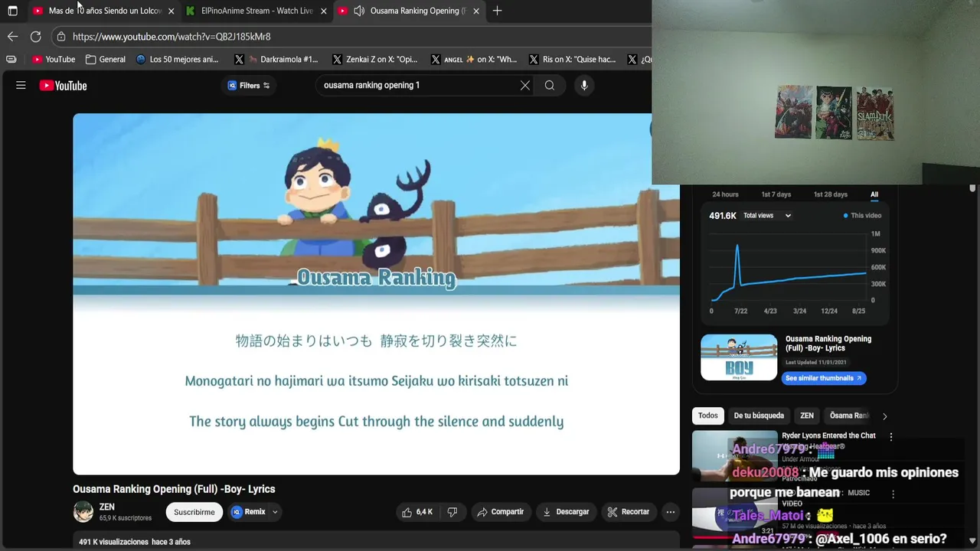980x551 pixels.
Task: Click the URL address bar
Action: click(x=352, y=37)
